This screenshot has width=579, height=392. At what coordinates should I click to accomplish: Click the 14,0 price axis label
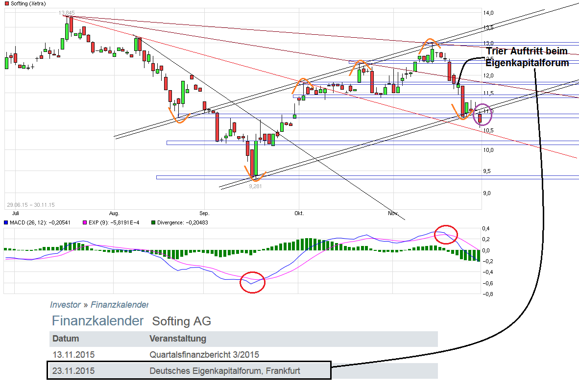488,13
